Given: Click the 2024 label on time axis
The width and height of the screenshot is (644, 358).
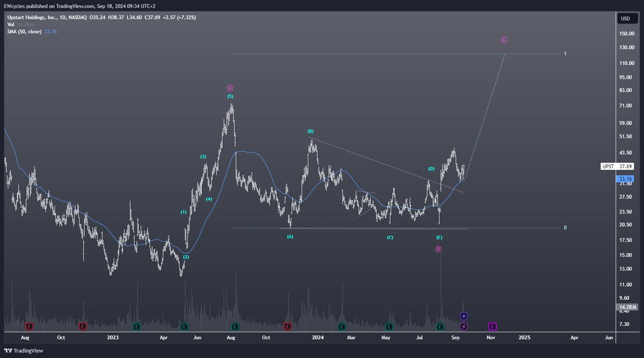Looking at the screenshot, I should [318, 338].
